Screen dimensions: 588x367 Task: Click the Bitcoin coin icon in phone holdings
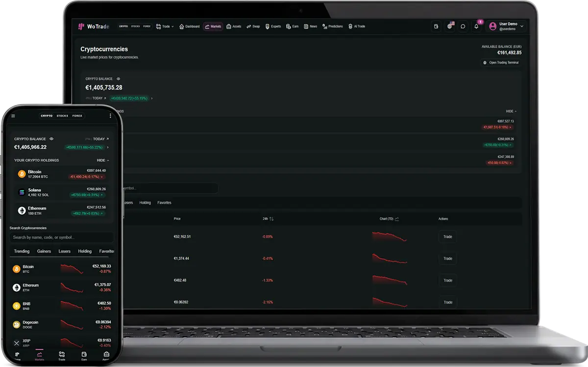coord(22,174)
